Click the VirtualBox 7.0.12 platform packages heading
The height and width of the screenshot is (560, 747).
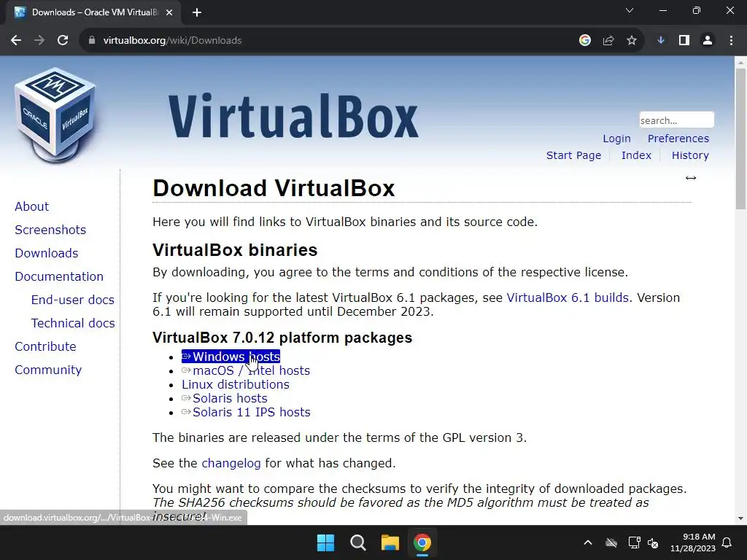tap(282, 338)
